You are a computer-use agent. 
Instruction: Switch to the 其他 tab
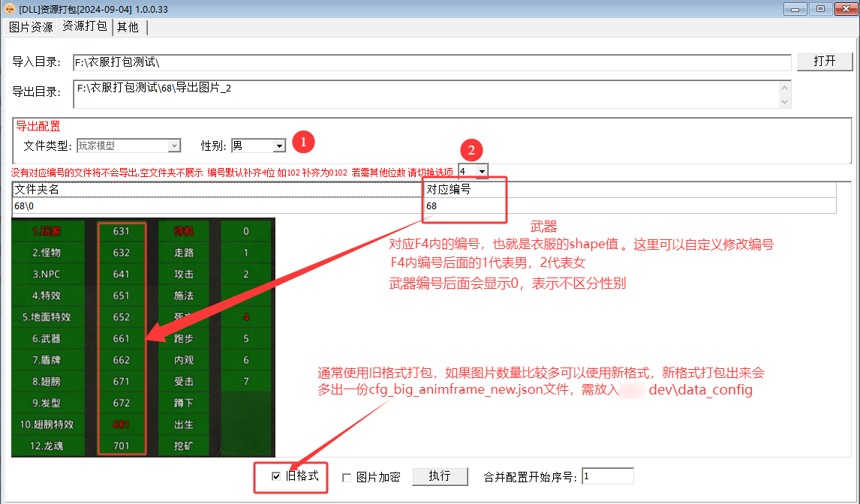click(128, 27)
